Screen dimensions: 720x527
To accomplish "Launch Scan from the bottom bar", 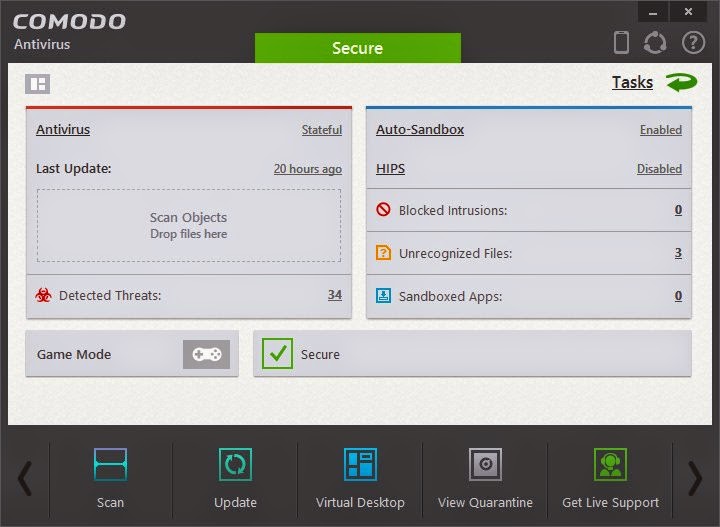I will pos(110,478).
